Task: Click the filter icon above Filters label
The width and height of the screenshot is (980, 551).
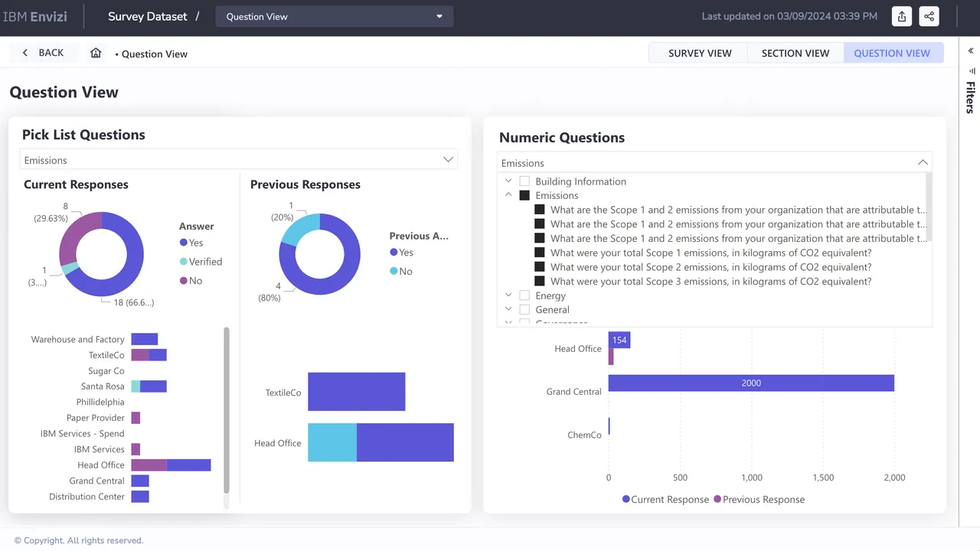Action: (x=971, y=71)
